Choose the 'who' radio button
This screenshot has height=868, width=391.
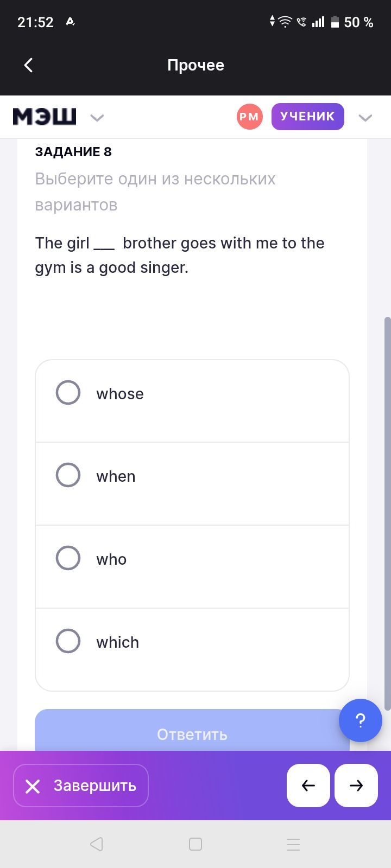(x=68, y=558)
